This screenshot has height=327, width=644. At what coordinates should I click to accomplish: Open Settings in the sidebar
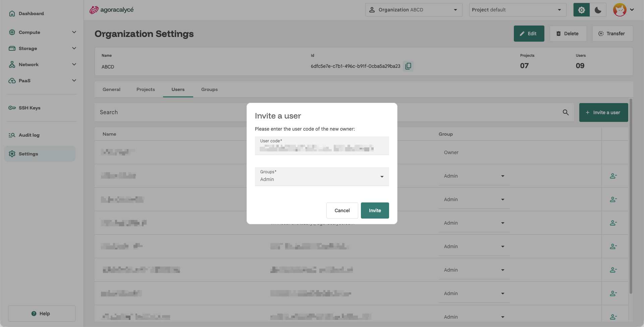coord(40,154)
